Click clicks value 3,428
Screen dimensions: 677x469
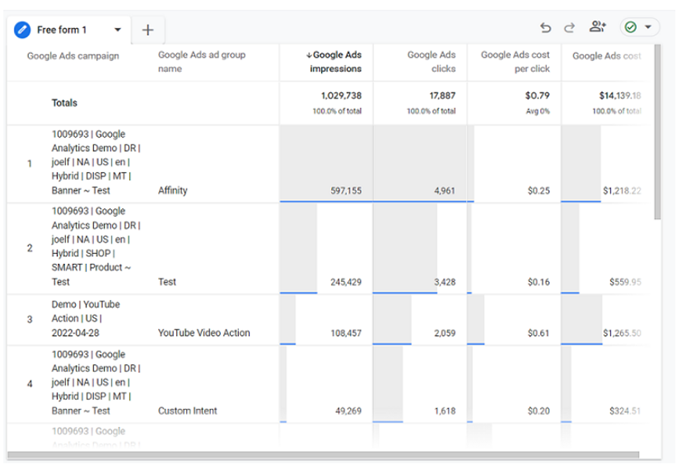445,282
